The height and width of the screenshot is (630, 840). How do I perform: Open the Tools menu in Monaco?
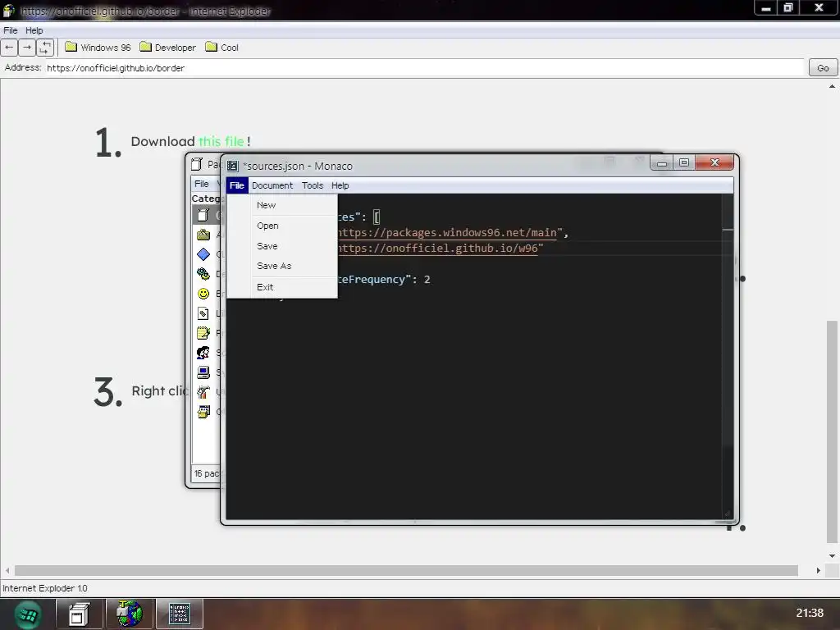pos(313,185)
